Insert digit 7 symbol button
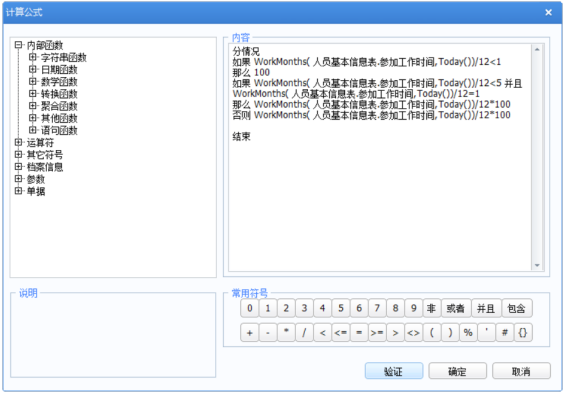 point(377,308)
